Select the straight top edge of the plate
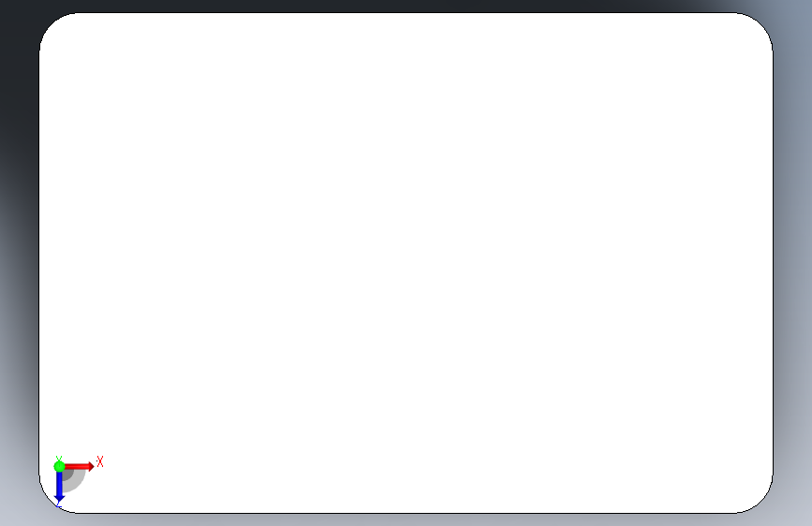 pos(406,13)
